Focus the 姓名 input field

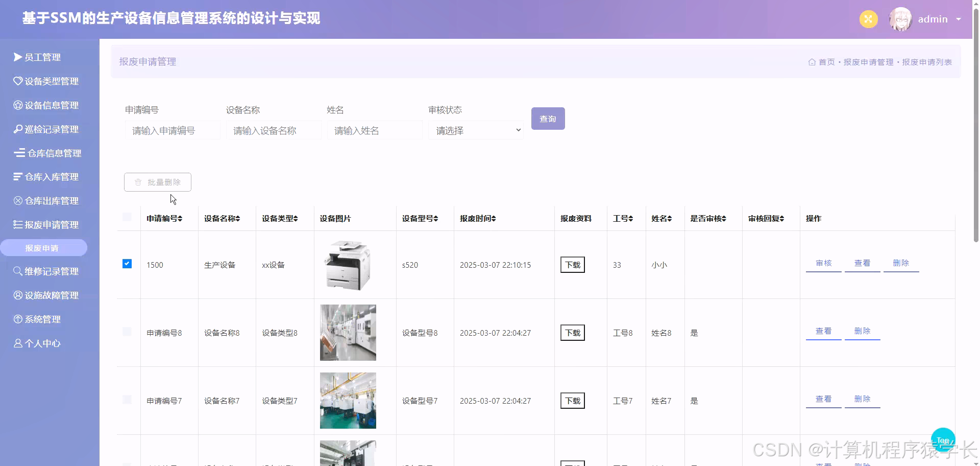[375, 130]
